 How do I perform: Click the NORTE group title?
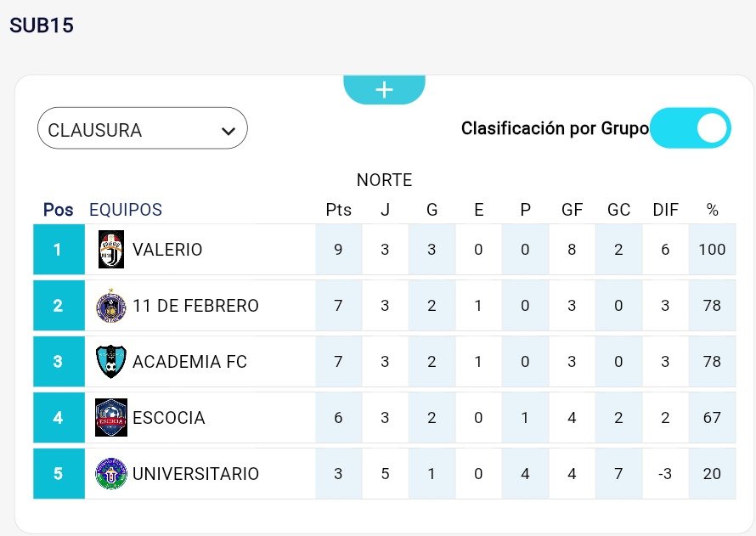(384, 180)
